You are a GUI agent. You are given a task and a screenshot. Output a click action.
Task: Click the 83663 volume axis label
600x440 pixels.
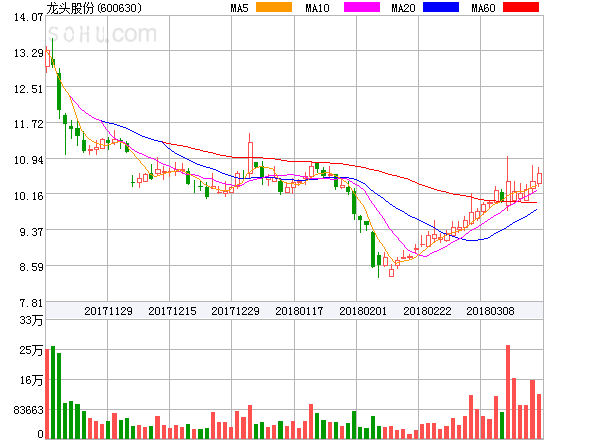(x=28, y=410)
